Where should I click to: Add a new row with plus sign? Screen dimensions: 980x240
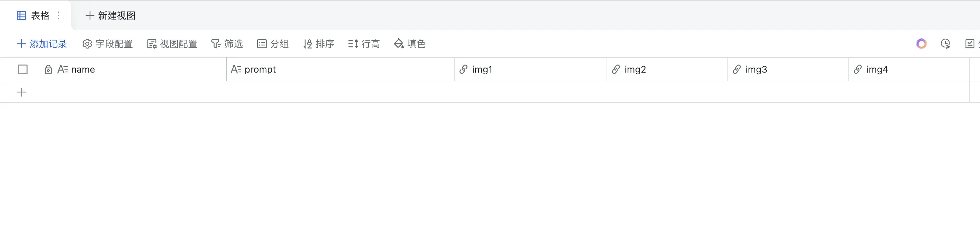coord(22,92)
